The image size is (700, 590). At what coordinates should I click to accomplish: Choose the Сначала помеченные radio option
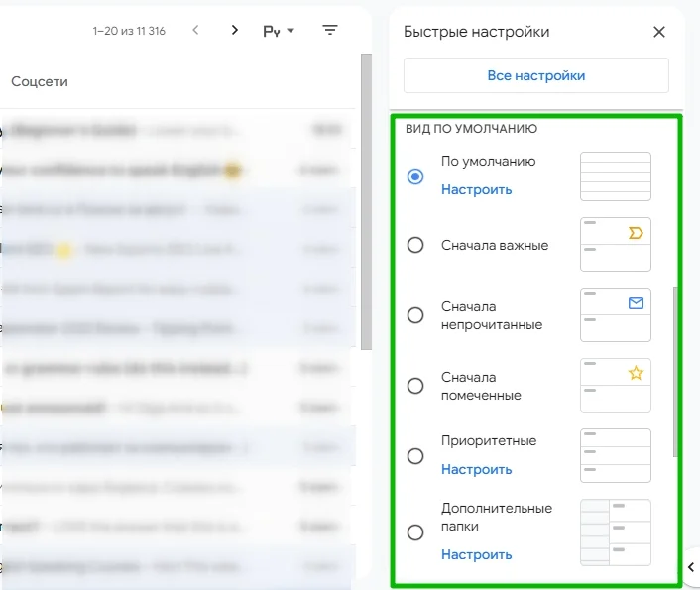415,385
